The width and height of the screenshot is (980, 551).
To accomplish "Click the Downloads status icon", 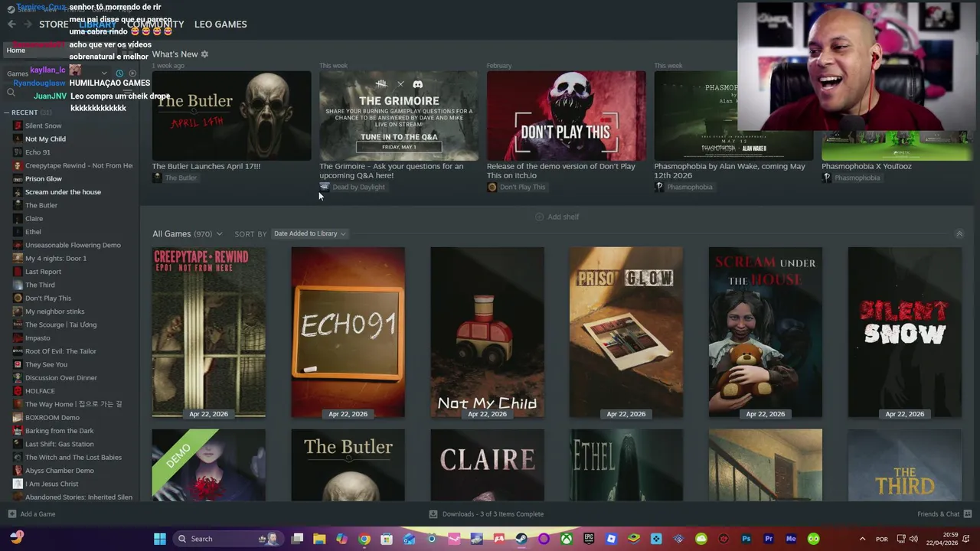I will tap(433, 514).
